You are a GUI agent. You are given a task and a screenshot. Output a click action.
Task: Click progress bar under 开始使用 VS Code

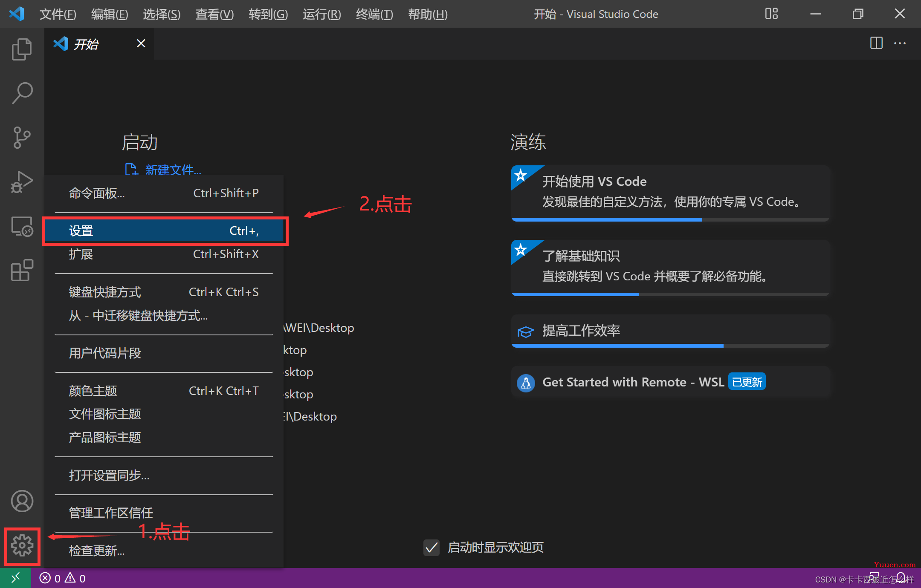coord(671,219)
